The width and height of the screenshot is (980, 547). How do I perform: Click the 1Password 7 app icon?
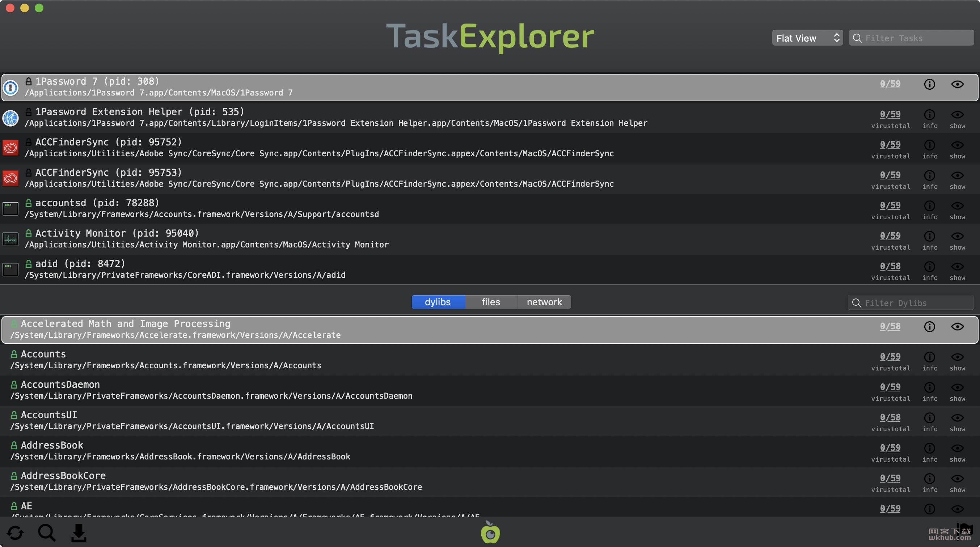tap(10, 88)
